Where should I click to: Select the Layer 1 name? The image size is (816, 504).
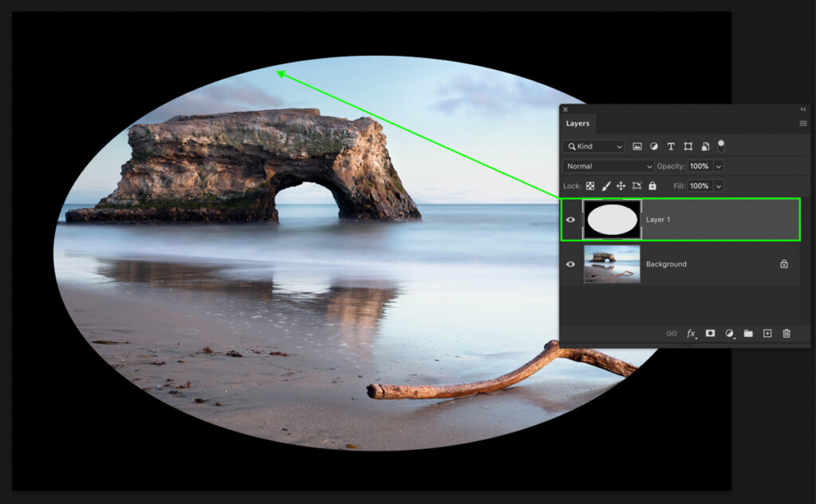pos(657,220)
